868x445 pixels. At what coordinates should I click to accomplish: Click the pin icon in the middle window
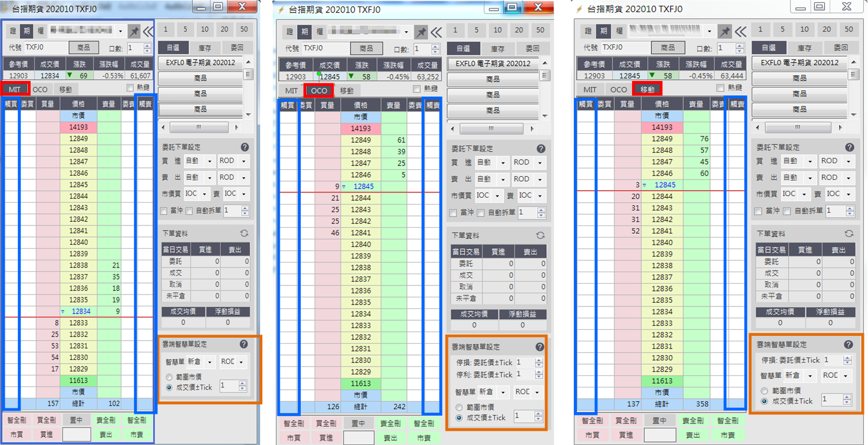click(x=422, y=32)
